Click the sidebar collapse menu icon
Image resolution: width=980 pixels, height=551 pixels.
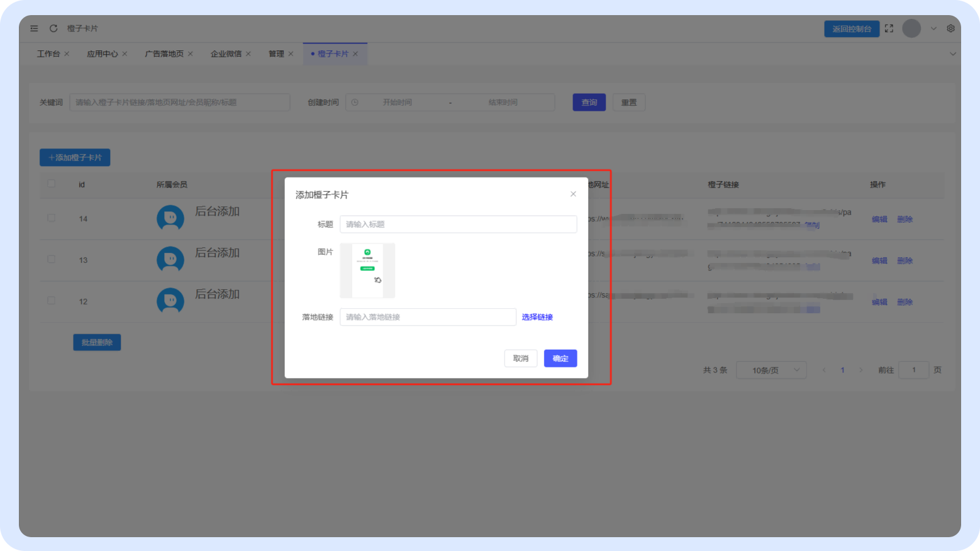pos(34,28)
